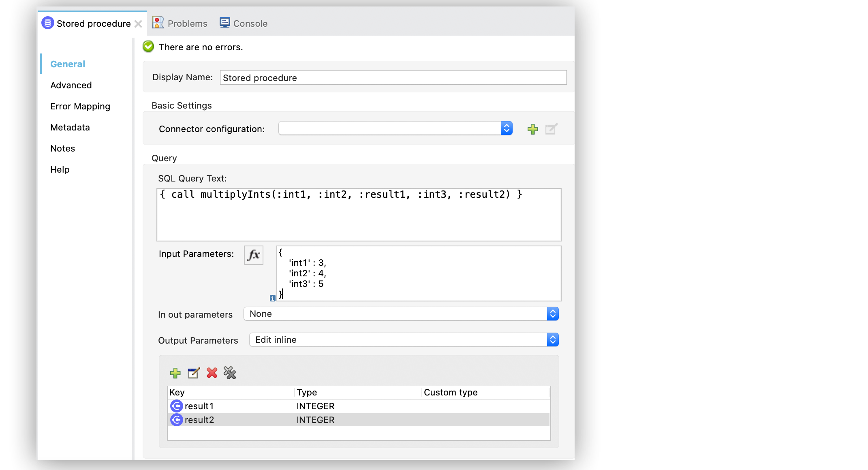
Task: Click the fx expression editor button
Action: [253, 255]
